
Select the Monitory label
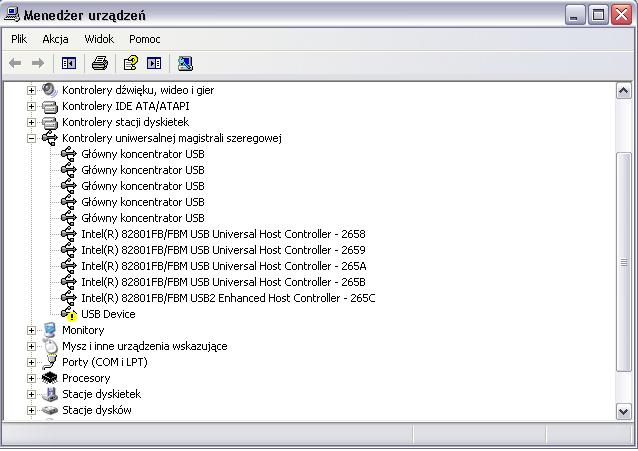click(83, 330)
